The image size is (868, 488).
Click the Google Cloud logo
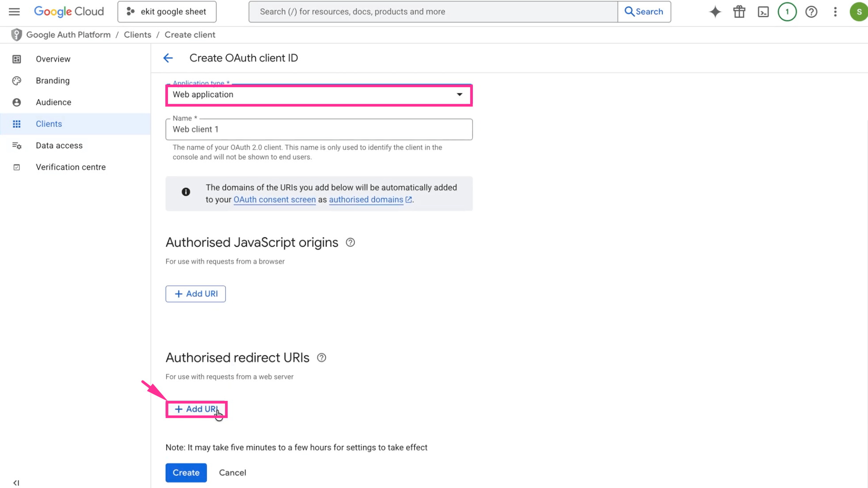tap(69, 11)
